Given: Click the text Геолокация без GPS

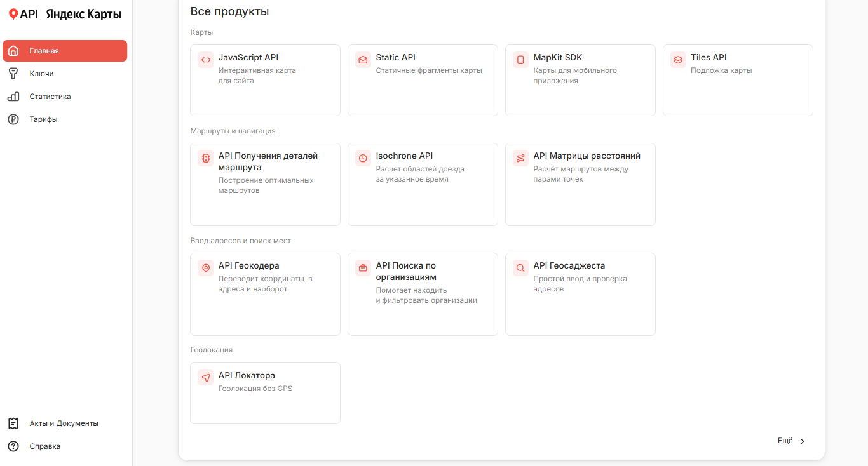Looking at the screenshot, I should pos(255,389).
